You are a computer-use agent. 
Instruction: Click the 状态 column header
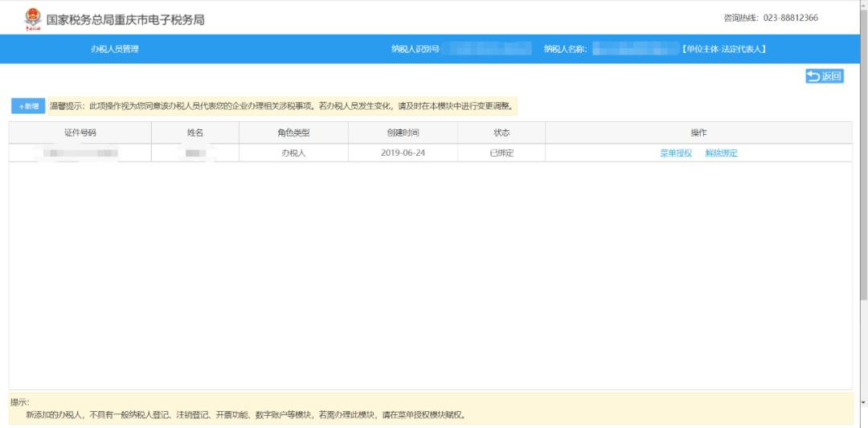click(x=502, y=132)
